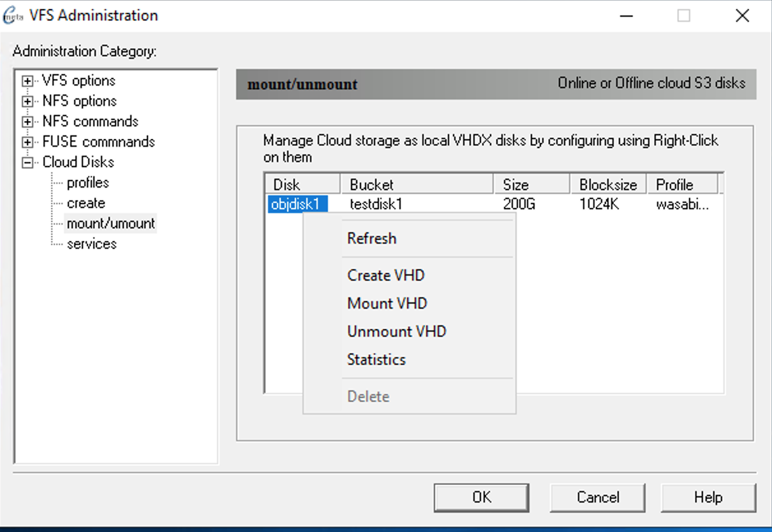Choose Refresh from the context menu
This screenshot has width=772, height=532.
(371, 239)
